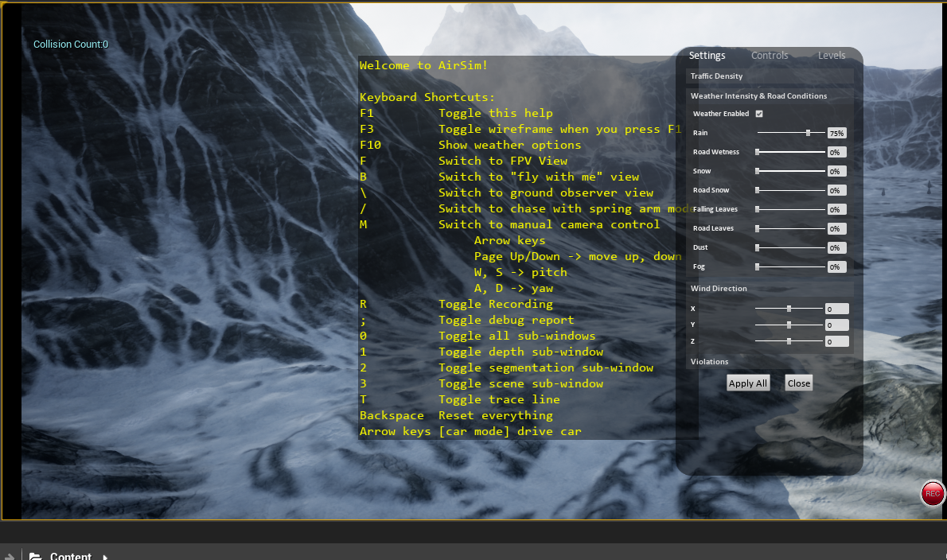The height and width of the screenshot is (560, 947).
Task: Click the Rain percentage value field
Action: [836, 133]
